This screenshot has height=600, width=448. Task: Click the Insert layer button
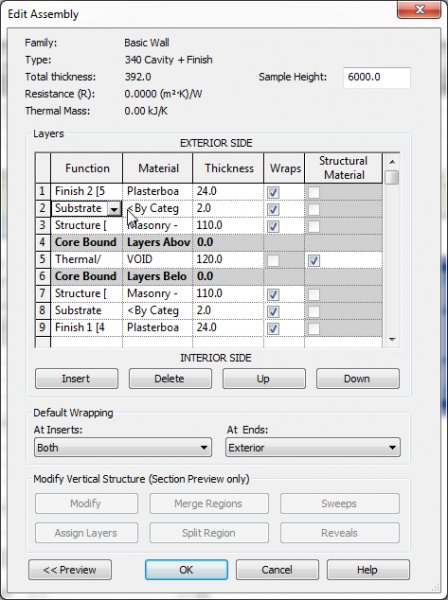pyautogui.click(x=76, y=378)
